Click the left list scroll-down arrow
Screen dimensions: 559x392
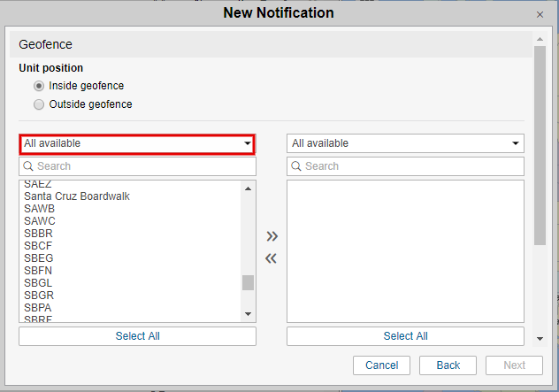[249, 314]
